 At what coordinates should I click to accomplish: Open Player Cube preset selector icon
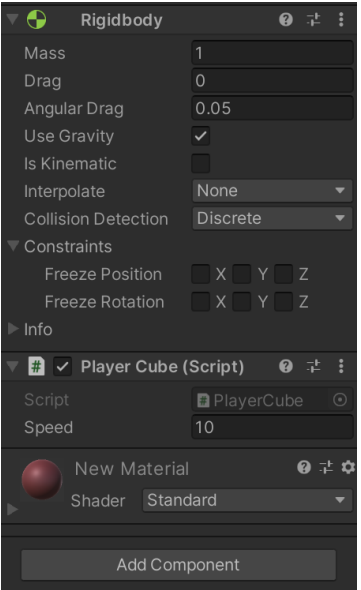pyautogui.click(x=313, y=366)
